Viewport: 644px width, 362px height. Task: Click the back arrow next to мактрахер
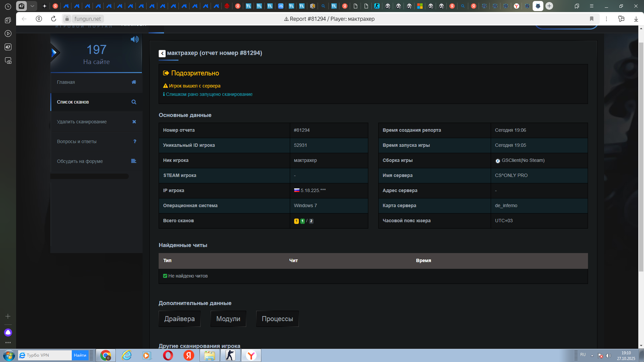[162, 53]
